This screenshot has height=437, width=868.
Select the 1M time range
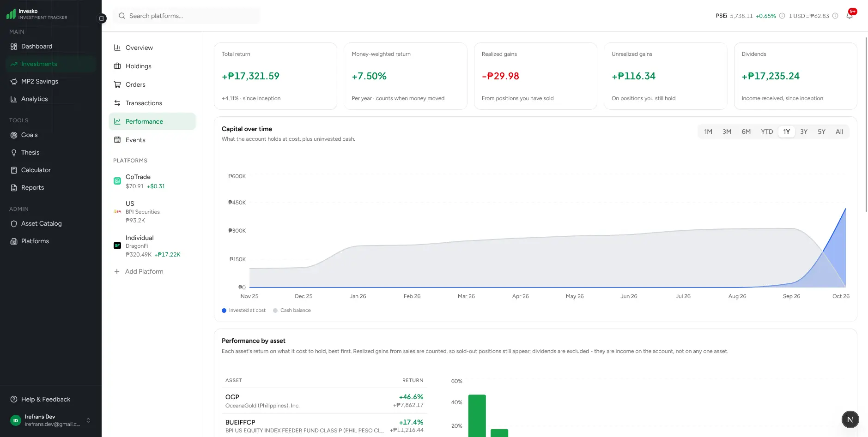point(708,132)
